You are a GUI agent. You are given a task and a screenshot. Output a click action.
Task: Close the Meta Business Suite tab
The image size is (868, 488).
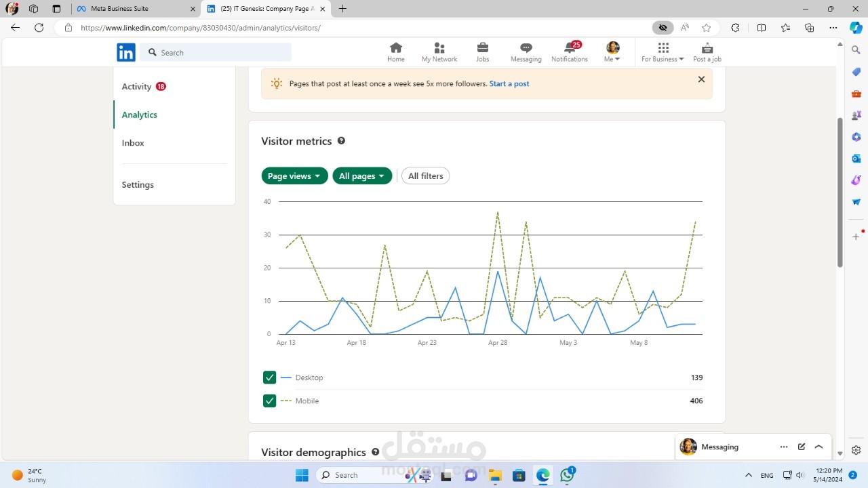coord(193,9)
